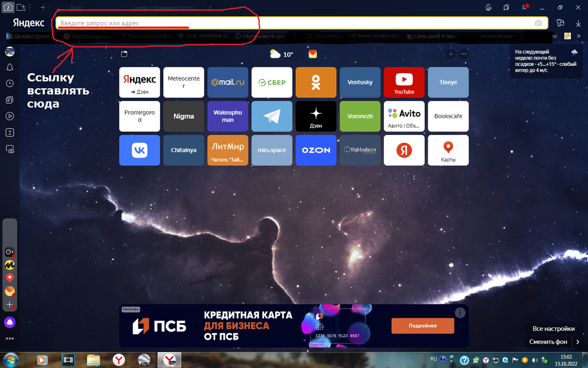This screenshot has height=368, width=588.
Task: Open the downloads arrow icon
Action: pyautogui.click(x=578, y=23)
